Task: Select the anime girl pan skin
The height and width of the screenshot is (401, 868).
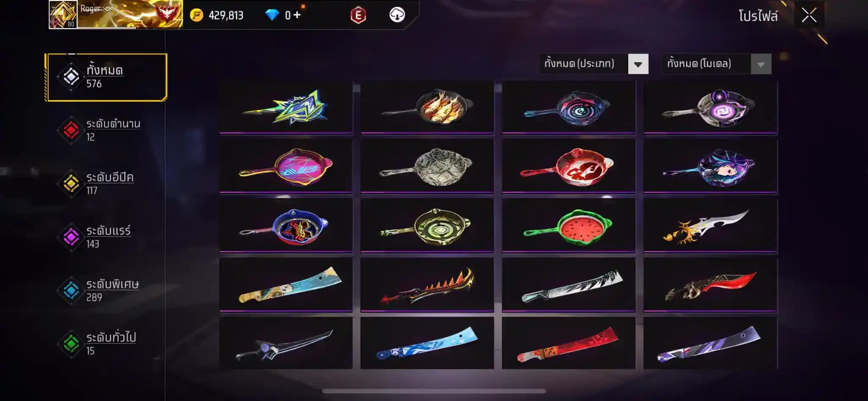Action: tap(710, 166)
